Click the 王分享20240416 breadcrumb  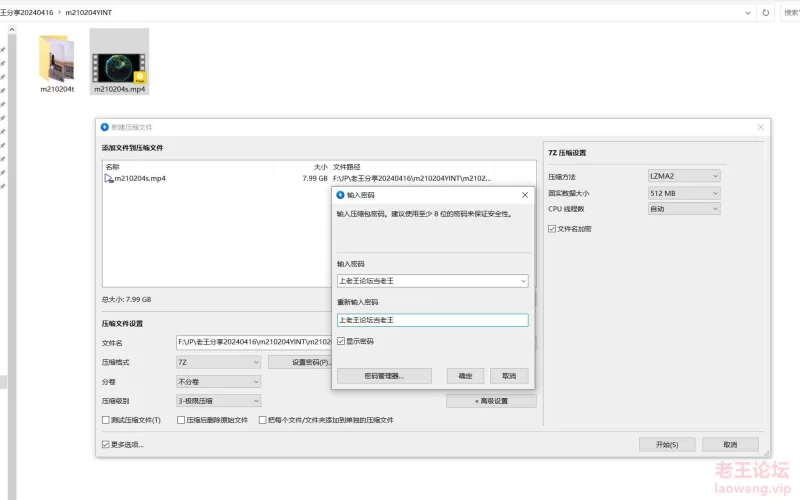(27, 12)
